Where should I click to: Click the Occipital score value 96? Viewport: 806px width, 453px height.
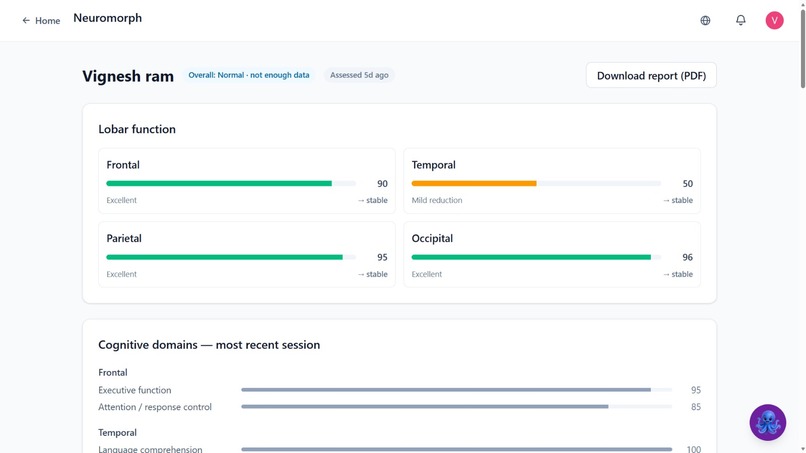pos(687,257)
